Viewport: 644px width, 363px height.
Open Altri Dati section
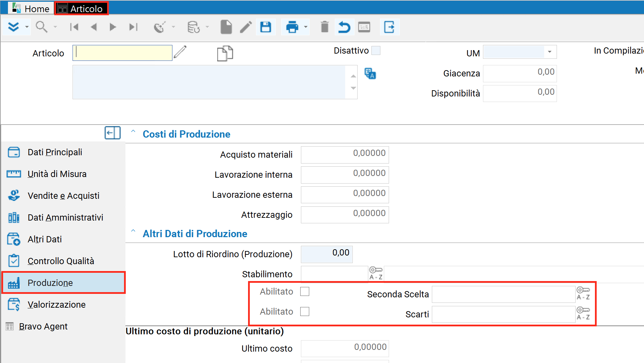click(45, 239)
